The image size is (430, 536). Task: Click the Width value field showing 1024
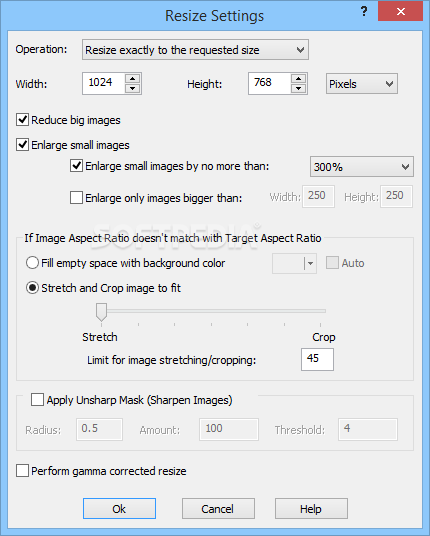pyautogui.click(x=103, y=83)
